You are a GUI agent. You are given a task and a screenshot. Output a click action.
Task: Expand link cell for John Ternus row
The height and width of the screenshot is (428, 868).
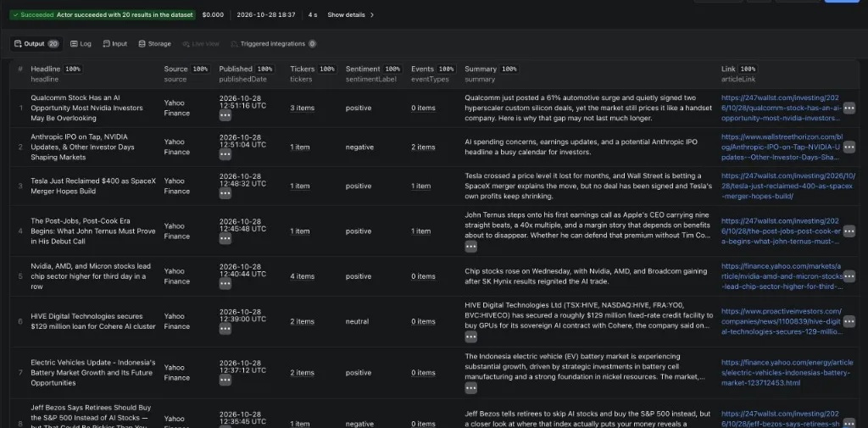849,231
